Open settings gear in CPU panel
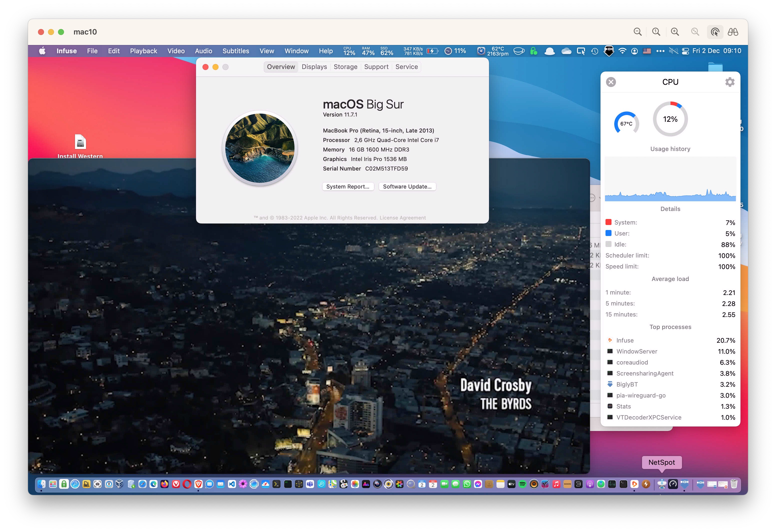This screenshot has width=776, height=532. (x=729, y=82)
